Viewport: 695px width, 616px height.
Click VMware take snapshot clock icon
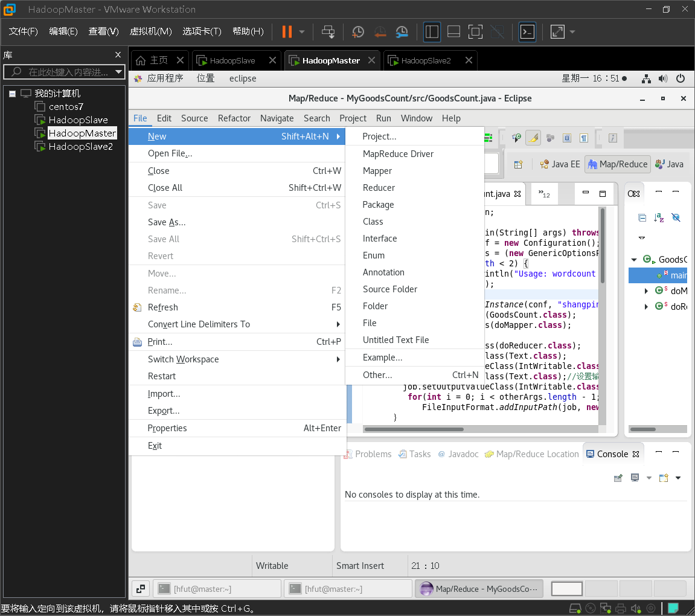point(357,31)
